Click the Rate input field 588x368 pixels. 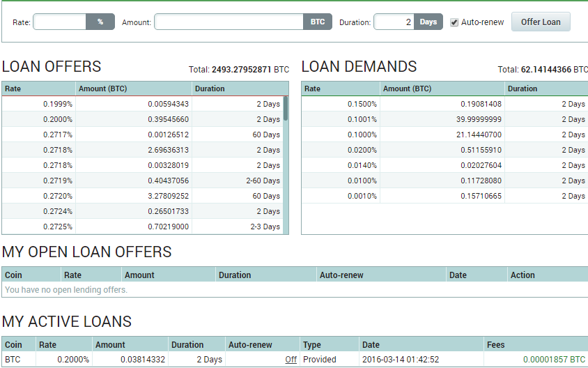(60, 22)
